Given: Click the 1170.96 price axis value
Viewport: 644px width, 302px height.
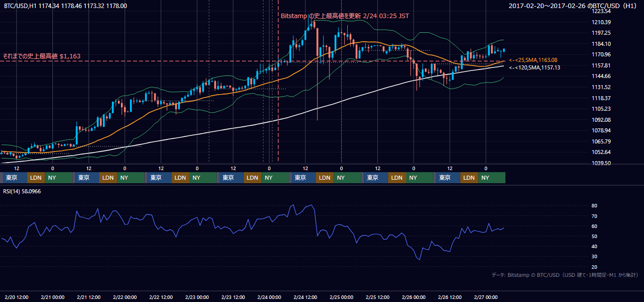Looking at the screenshot, I should 601,54.
